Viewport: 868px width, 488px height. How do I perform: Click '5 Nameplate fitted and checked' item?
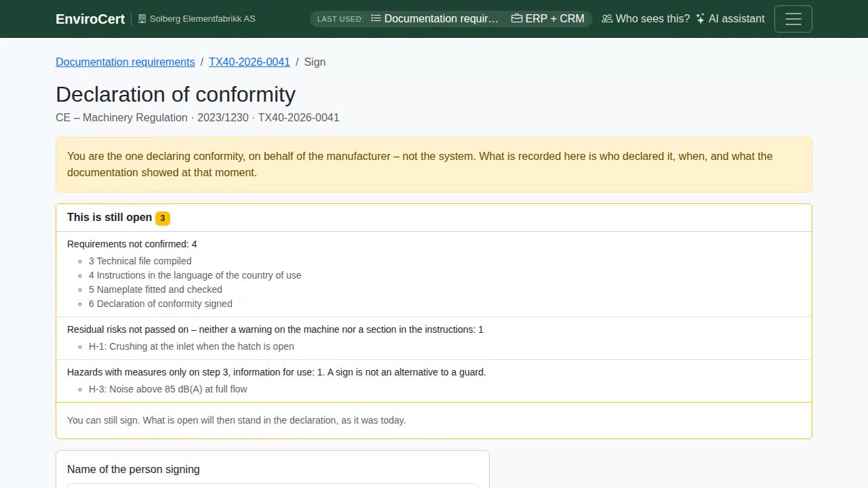tap(155, 289)
